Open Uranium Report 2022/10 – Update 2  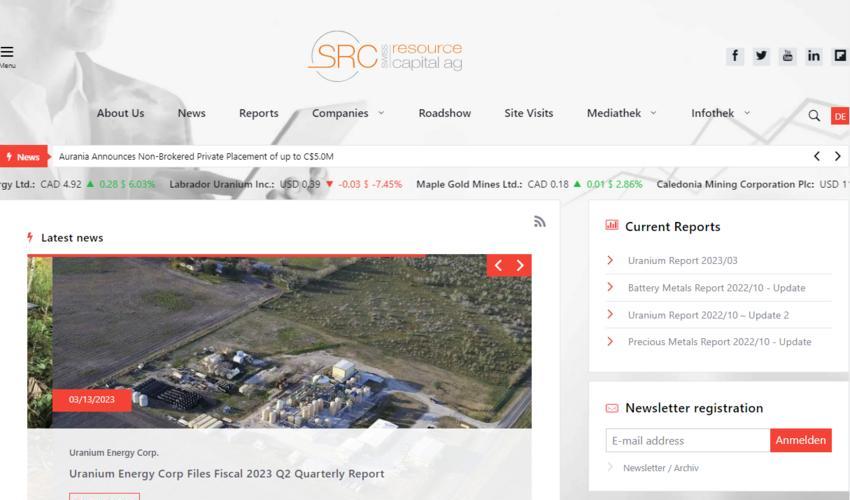click(x=709, y=315)
